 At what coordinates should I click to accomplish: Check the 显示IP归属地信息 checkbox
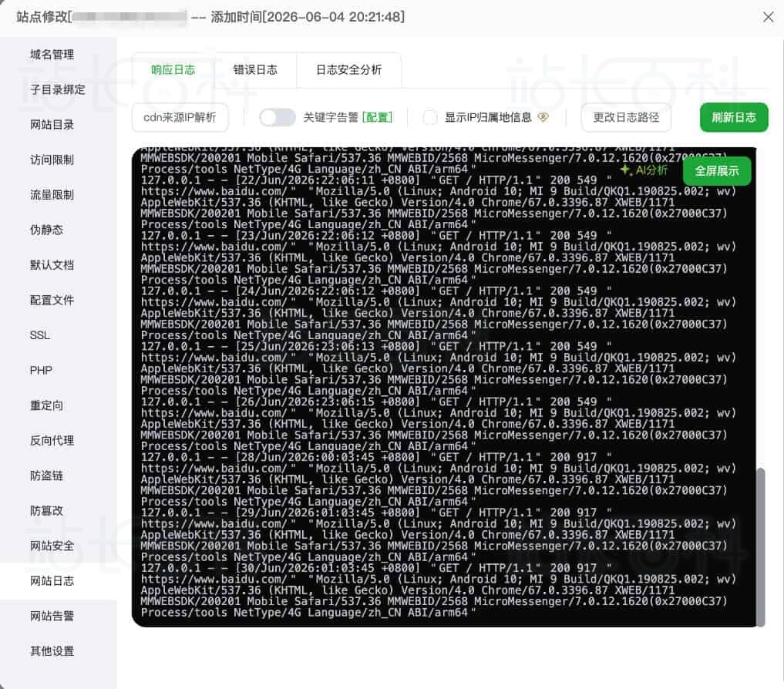(429, 117)
